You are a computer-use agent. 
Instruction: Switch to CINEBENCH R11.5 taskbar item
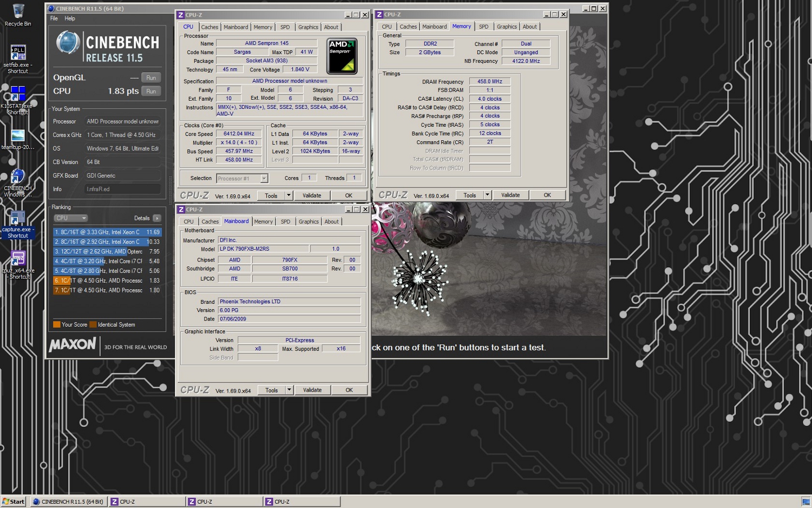pos(68,502)
